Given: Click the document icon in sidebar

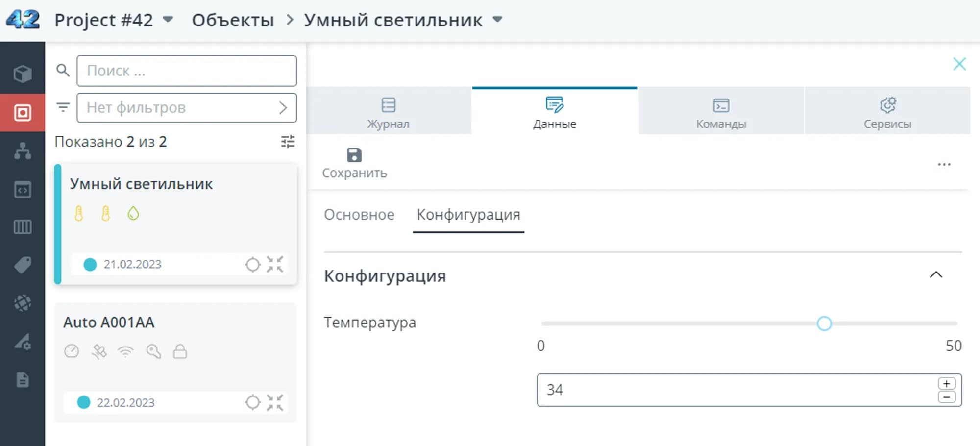Looking at the screenshot, I should (x=23, y=380).
